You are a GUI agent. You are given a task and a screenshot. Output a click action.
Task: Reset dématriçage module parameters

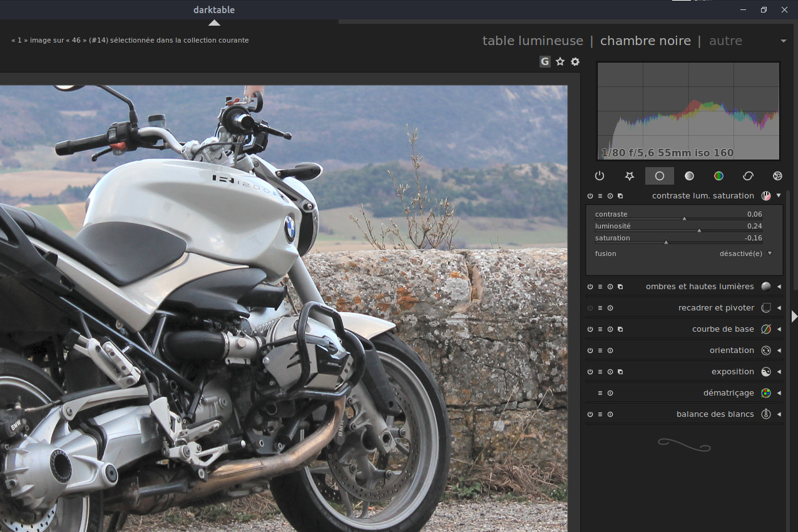coord(610,393)
